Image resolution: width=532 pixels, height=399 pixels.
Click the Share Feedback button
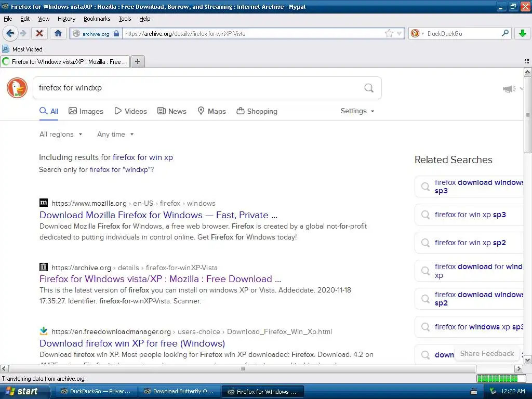pos(487,353)
